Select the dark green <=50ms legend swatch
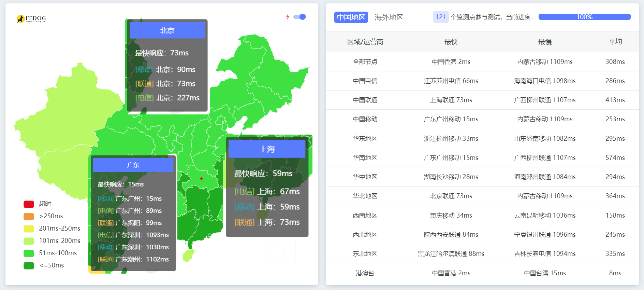 29,265
